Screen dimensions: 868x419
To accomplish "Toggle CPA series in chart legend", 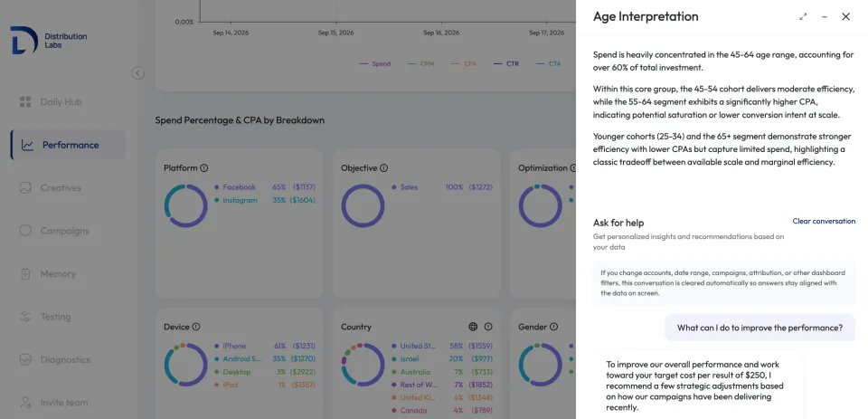I will (464, 63).
